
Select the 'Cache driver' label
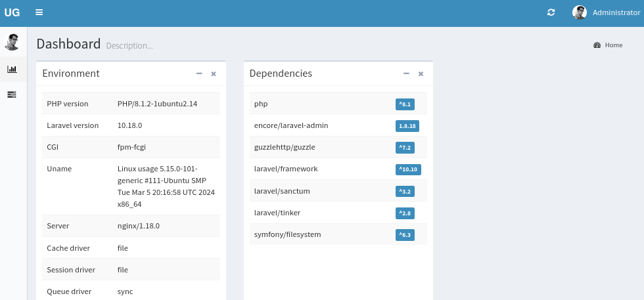(68, 248)
